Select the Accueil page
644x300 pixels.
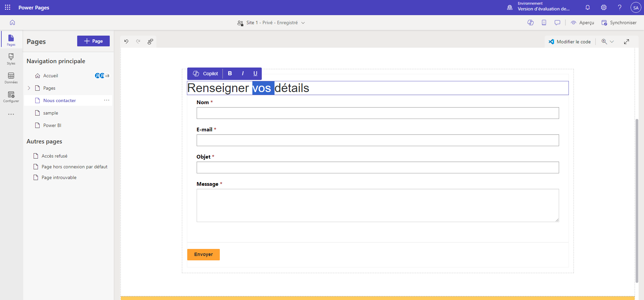pos(51,76)
